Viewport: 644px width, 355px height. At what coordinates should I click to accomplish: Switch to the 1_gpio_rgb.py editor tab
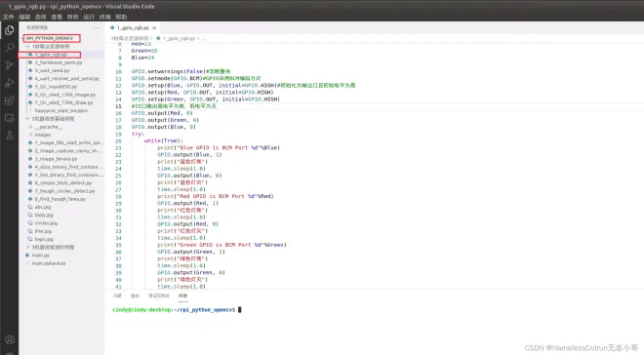tap(133, 28)
